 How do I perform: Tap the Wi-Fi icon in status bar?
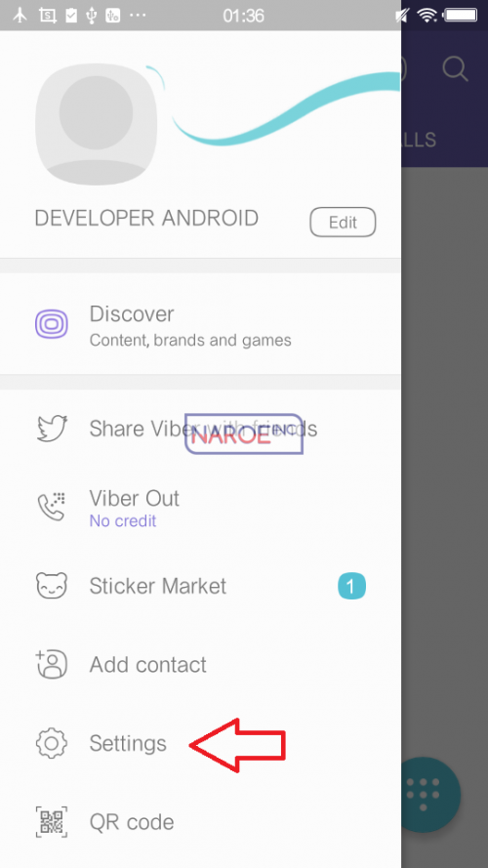427,16
